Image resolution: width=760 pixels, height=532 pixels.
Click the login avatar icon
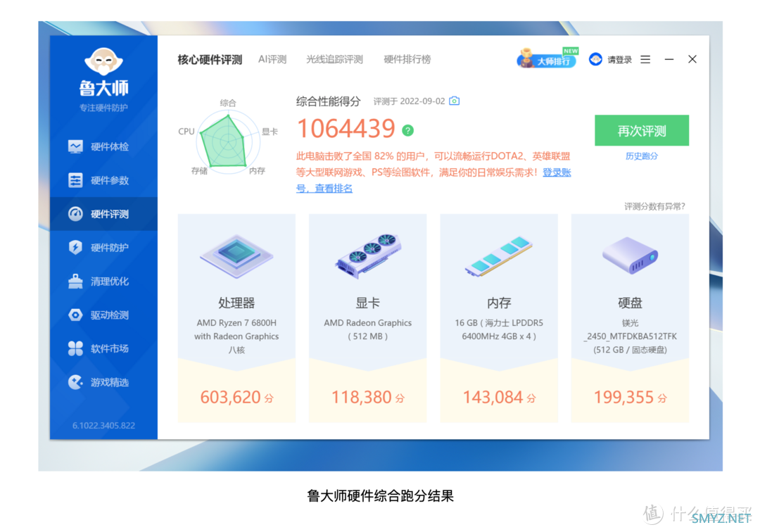click(595, 59)
